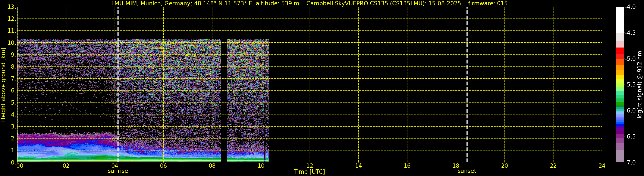This screenshot has height=176, width=644.
Task: Click the height axis tick label 7
Action: (x=13, y=79)
